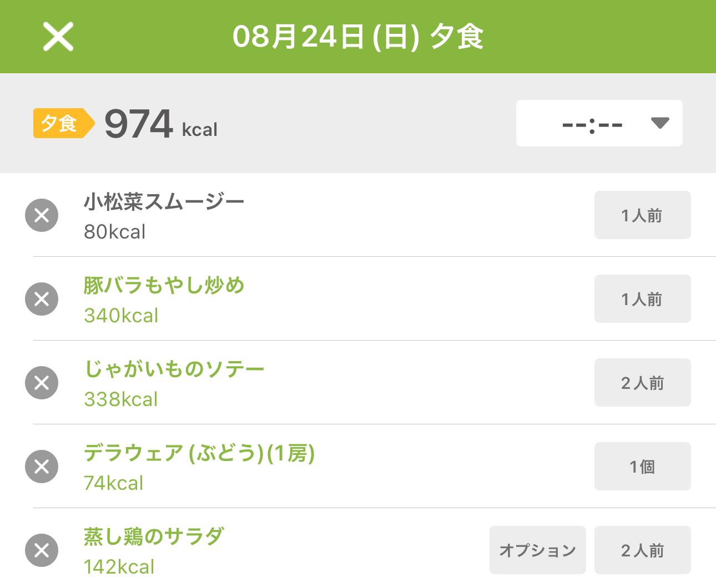716x588 pixels.
Task: Adjust 蒸し鶏のサラダ serving 2人前
Action: pyautogui.click(x=643, y=550)
